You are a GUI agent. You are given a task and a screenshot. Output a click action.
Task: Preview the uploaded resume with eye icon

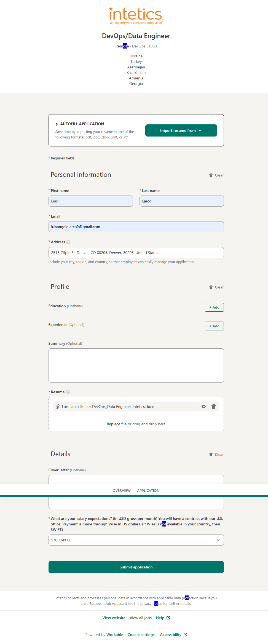[204, 407]
